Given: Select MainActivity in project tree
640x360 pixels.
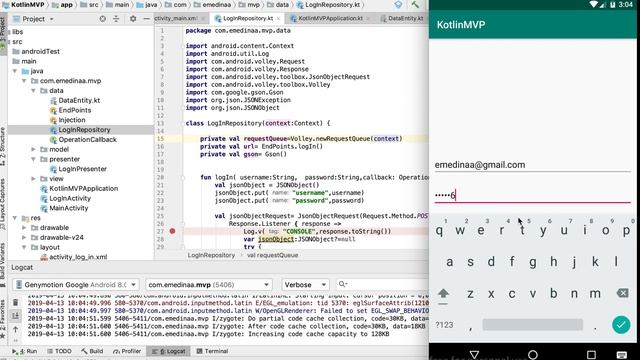Looking at the screenshot, I should coord(69,208).
